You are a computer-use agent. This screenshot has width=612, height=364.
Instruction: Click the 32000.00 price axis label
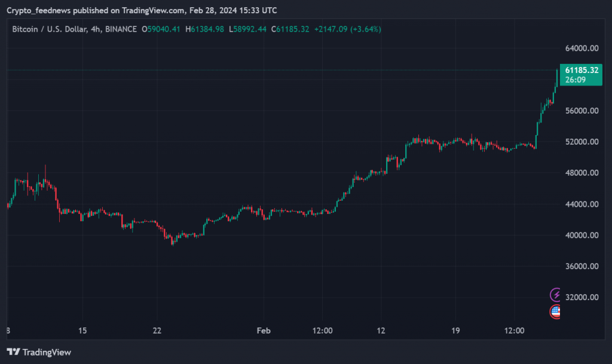tap(582, 297)
